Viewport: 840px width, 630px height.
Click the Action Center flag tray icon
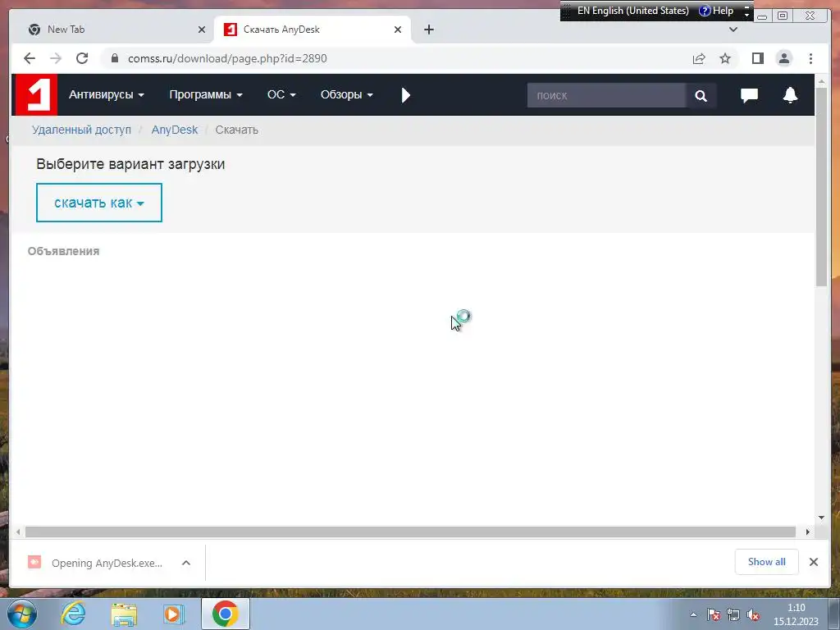click(x=713, y=615)
